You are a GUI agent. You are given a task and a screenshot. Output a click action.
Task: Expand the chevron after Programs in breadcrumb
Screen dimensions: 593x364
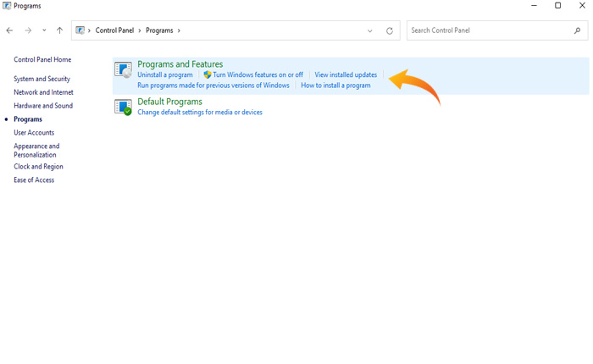(x=179, y=30)
